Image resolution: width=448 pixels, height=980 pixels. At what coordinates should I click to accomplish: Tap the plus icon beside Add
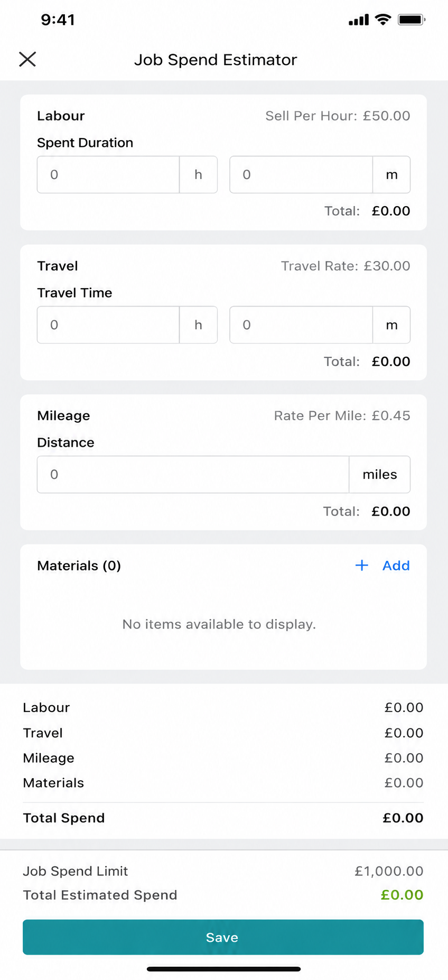362,566
